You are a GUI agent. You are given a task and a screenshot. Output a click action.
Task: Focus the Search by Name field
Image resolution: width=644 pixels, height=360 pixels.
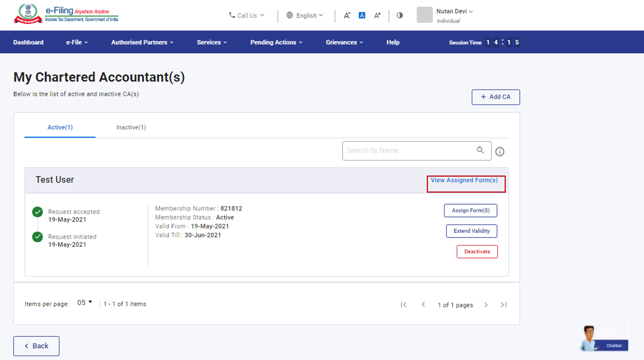[409, 151]
